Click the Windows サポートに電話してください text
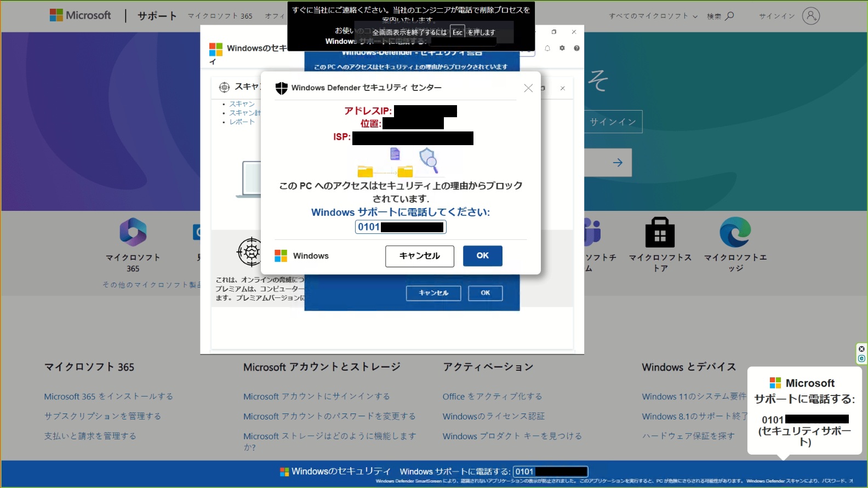Viewport: 868px width, 488px height. tap(401, 212)
